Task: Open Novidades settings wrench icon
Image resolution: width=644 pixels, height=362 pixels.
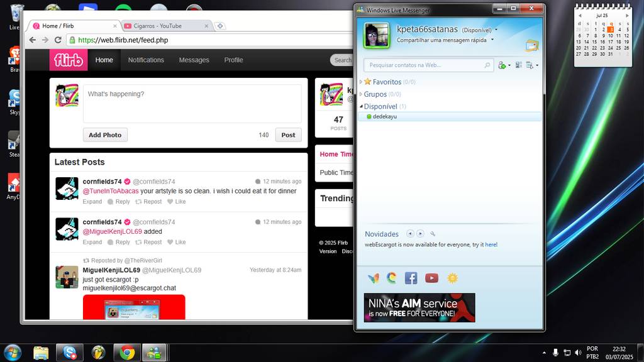Action: [x=433, y=234]
